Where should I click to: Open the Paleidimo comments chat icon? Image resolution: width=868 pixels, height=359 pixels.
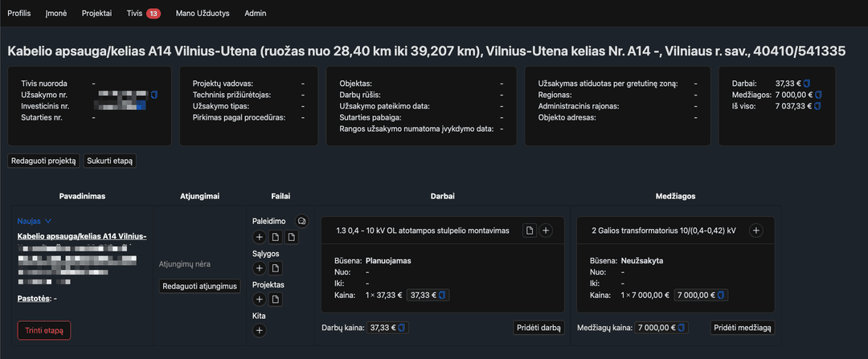(301, 222)
